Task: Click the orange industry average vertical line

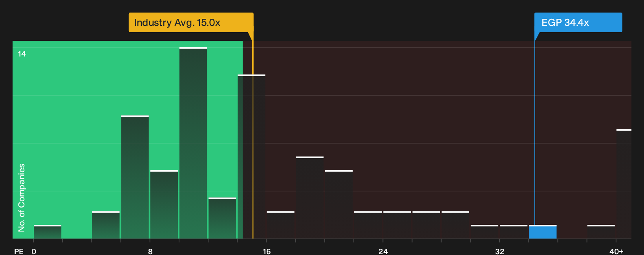Action: click(252, 135)
